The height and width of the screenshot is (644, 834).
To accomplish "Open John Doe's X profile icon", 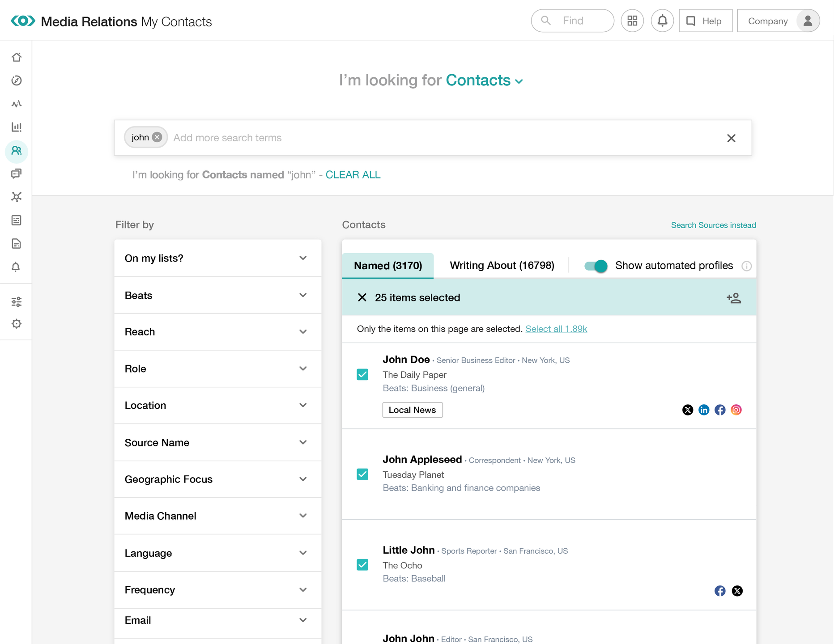I will [x=688, y=410].
